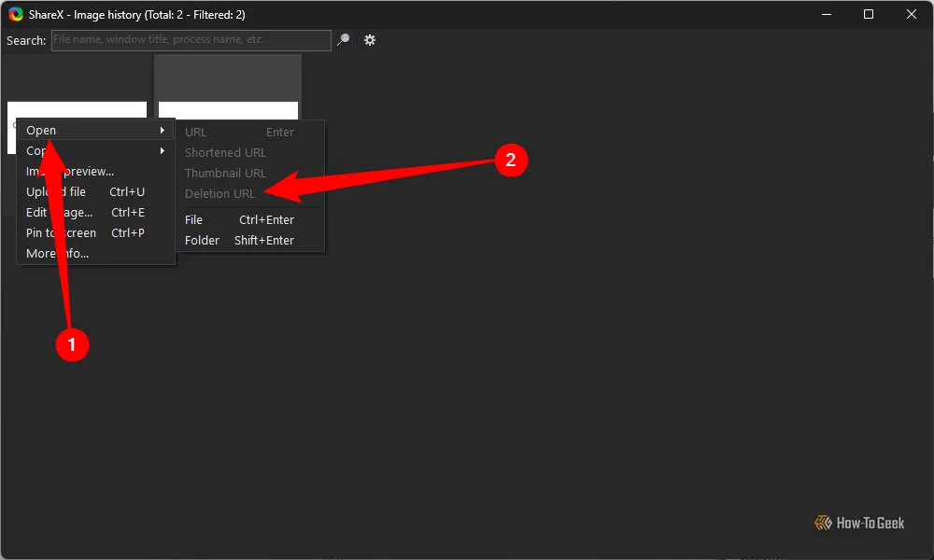This screenshot has height=560, width=934.
Task: Click Deletion URL in submenu
Action: click(219, 194)
